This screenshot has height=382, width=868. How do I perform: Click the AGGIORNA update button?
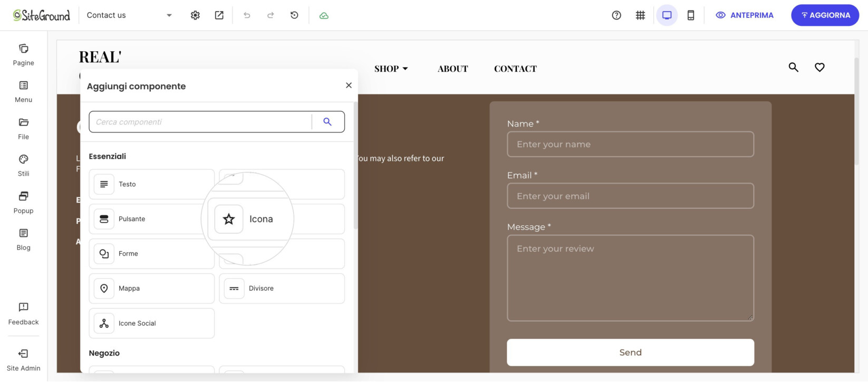click(x=825, y=15)
